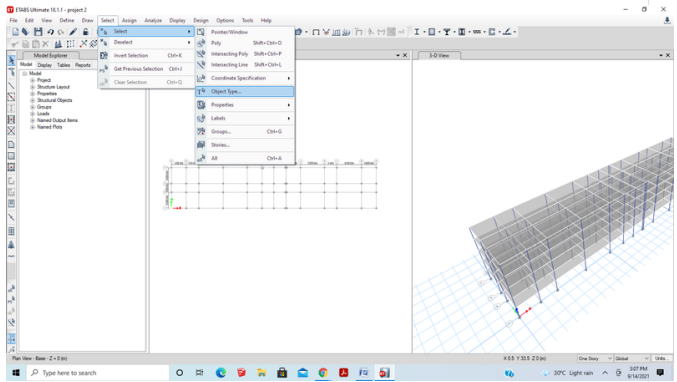Click the Redo arrow icon
Viewport: 677px width, 382px height.
[61, 32]
